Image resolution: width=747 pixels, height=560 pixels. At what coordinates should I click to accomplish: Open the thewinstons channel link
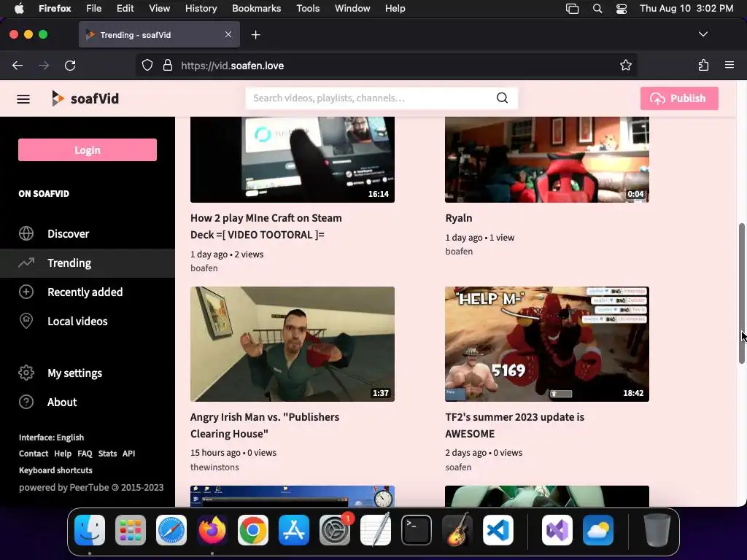pyautogui.click(x=215, y=467)
